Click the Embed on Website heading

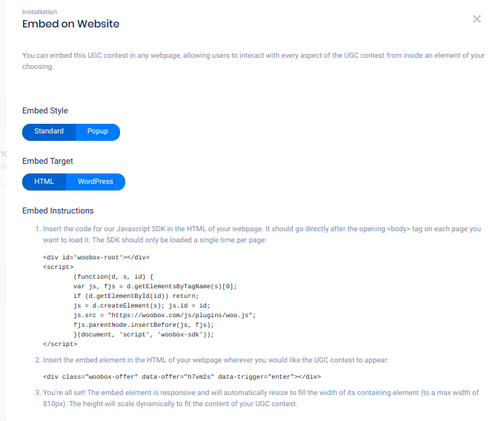[x=70, y=24]
